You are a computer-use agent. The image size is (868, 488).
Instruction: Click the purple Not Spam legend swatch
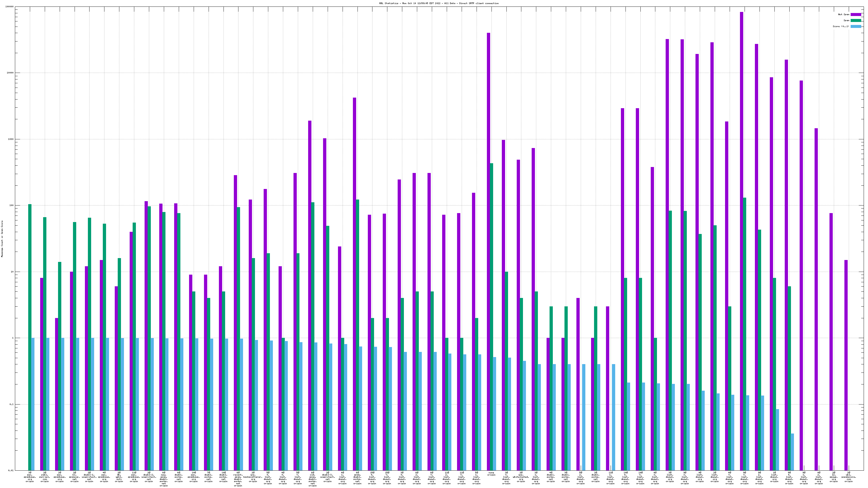856,14
